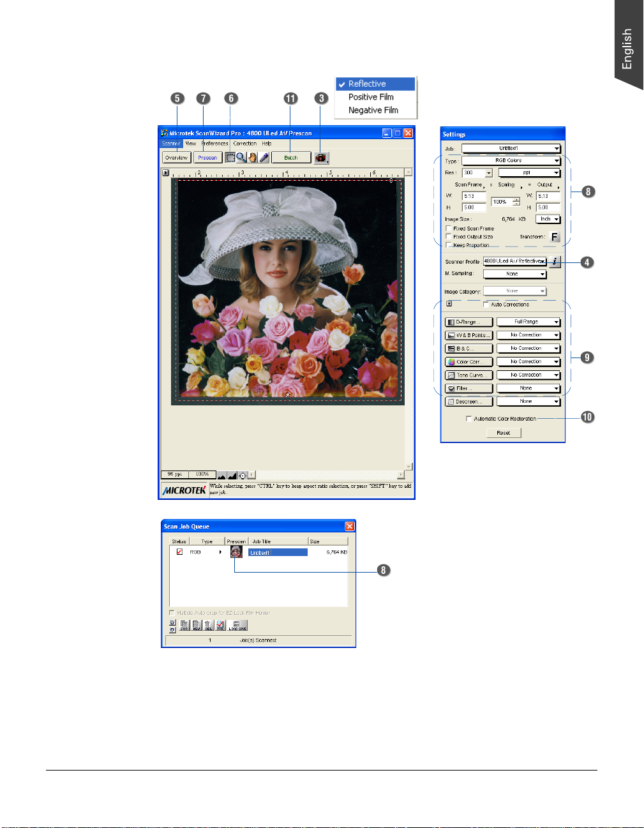This screenshot has width=644, height=828.
Task: Click the DUP duplicate job icon
Action: tap(184, 625)
